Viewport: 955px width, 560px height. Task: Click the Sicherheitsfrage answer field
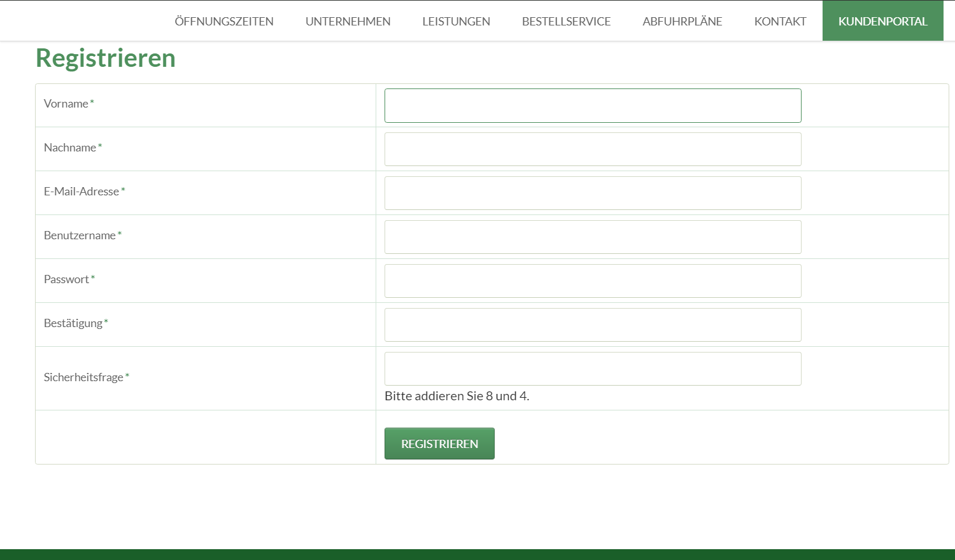click(592, 369)
